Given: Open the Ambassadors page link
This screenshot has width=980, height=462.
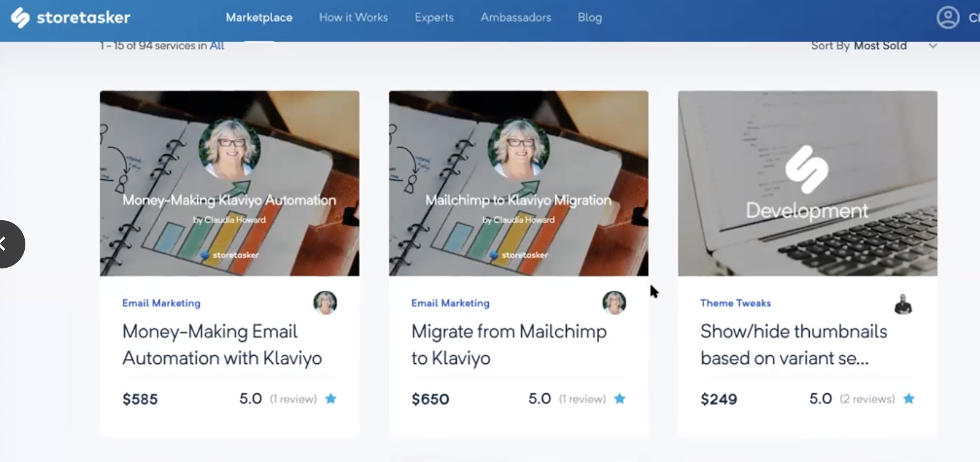Looking at the screenshot, I should click(516, 17).
